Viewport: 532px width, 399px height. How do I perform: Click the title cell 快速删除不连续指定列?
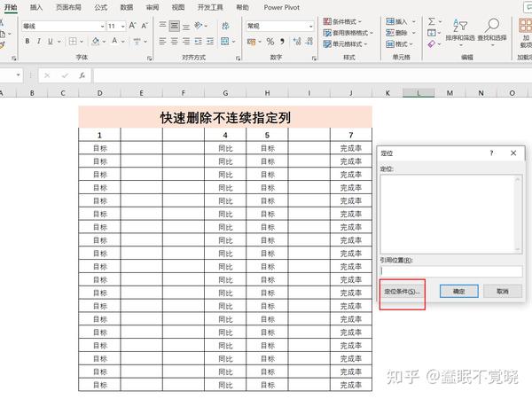pos(225,117)
